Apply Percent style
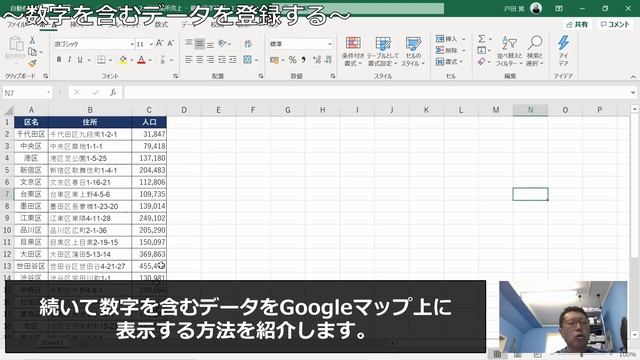 tap(293, 60)
